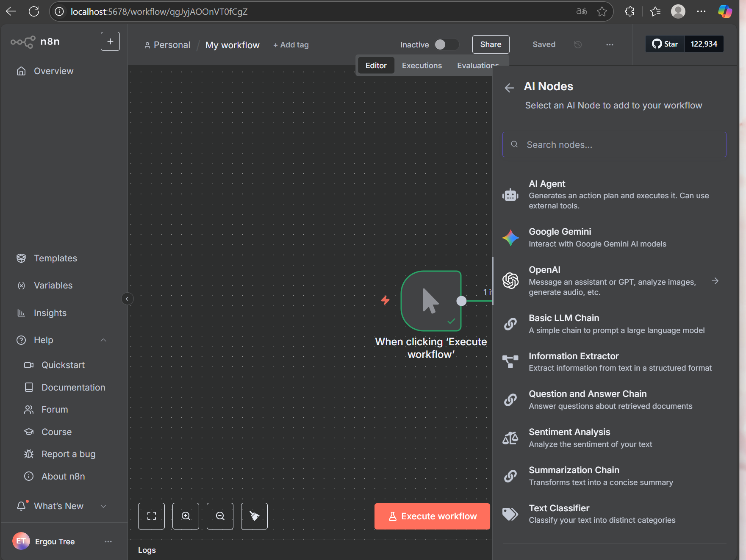Screen dimensions: 746x560
Task: Open workflow history clock icon
Action: (x=578, y=44)
